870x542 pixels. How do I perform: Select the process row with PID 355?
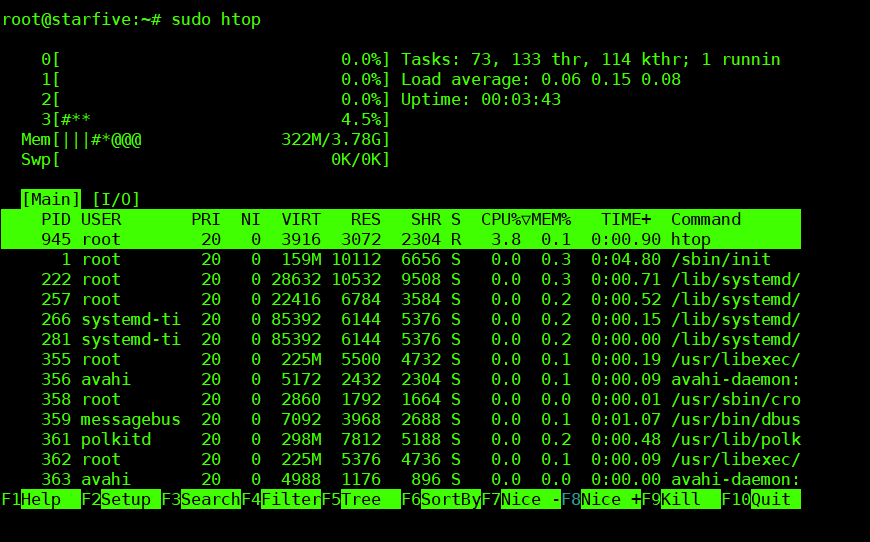pyautogui.click(x=401, y=359)
